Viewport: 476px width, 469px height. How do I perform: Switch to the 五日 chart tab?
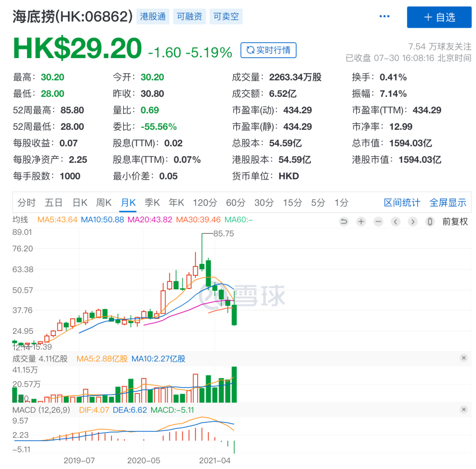54,202
